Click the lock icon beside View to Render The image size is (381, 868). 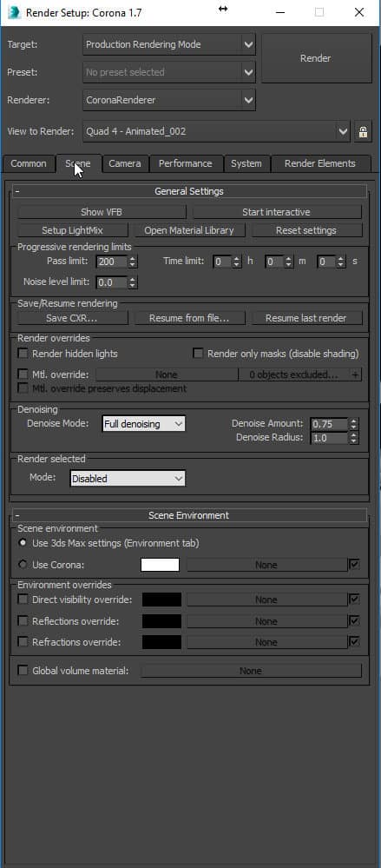click(x=363, y=132)
